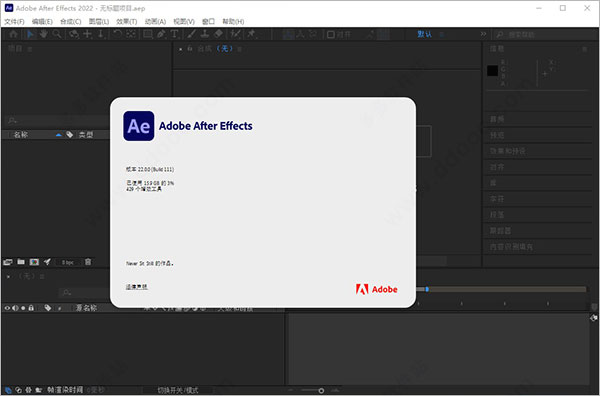Create a new folder in Project panel

click(21, 262)
